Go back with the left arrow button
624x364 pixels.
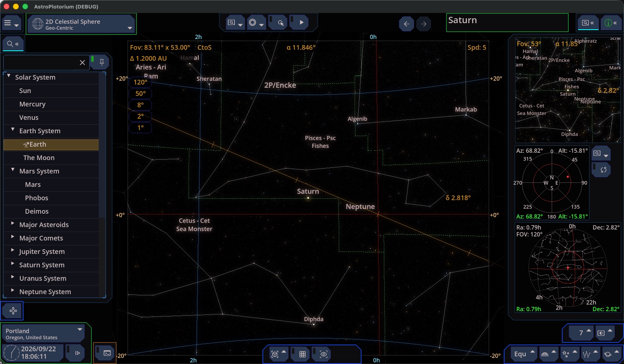pos(407,24)
